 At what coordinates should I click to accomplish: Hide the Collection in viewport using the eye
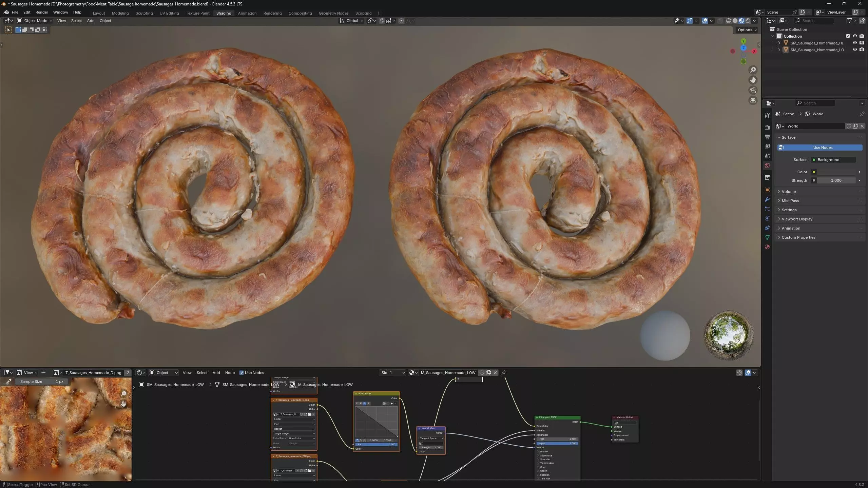click(x=855, y=36)
